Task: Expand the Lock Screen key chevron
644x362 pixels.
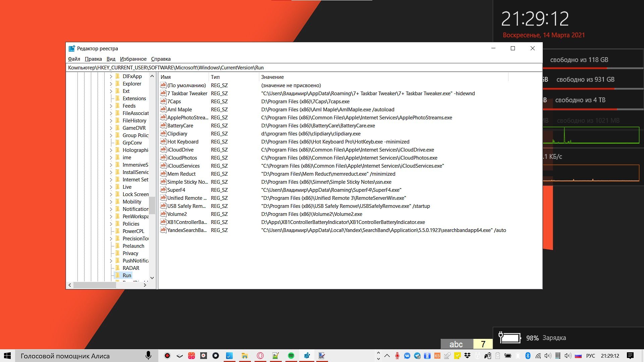Action: (111, 194)
